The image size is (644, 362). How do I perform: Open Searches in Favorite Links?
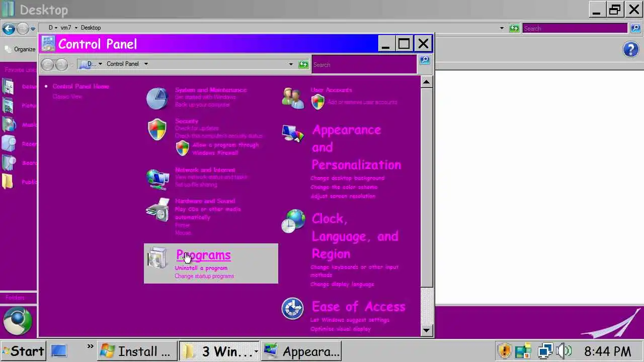coord(19,163)
